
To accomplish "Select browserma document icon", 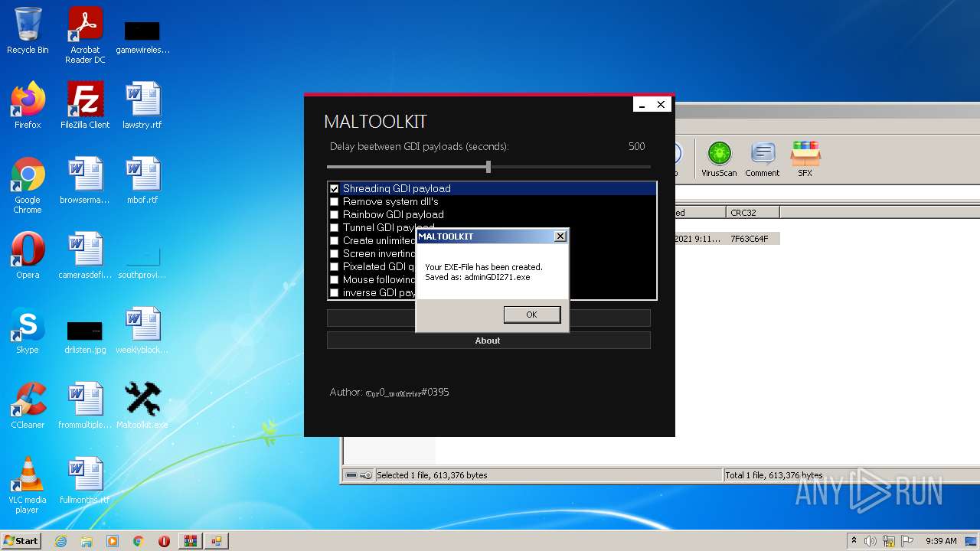I will tap(85, 181).
